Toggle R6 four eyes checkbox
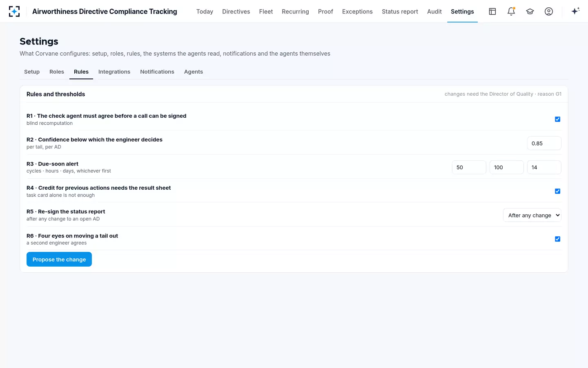The image size is (588, 368). tap(557, 239)
